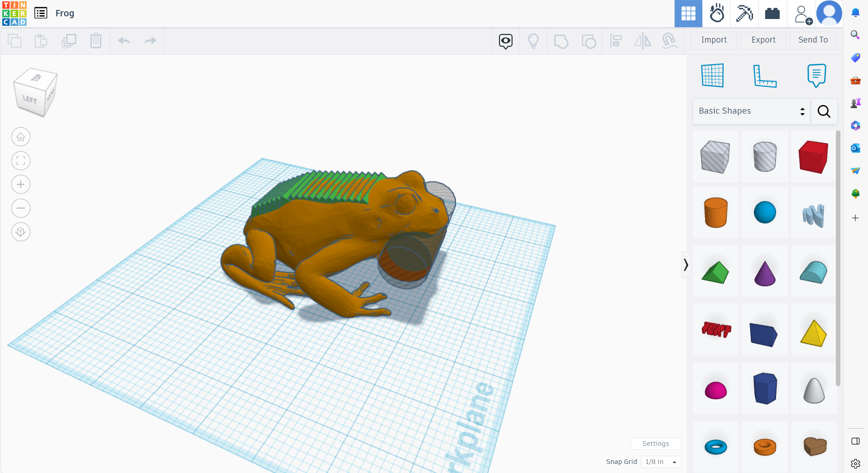Toggle orthographic/perspective view cube icon
Image resolution: width=868 pixels, height=473 pixels.
pos(21,232)
